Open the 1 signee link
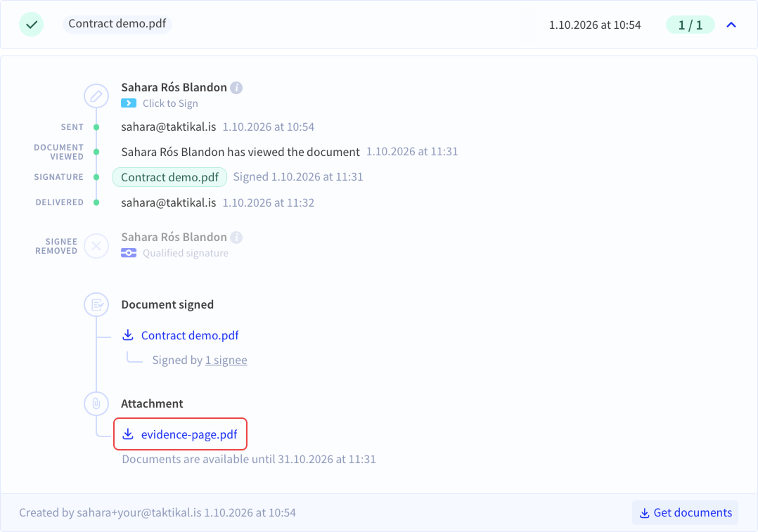 (x=226, y=360)
